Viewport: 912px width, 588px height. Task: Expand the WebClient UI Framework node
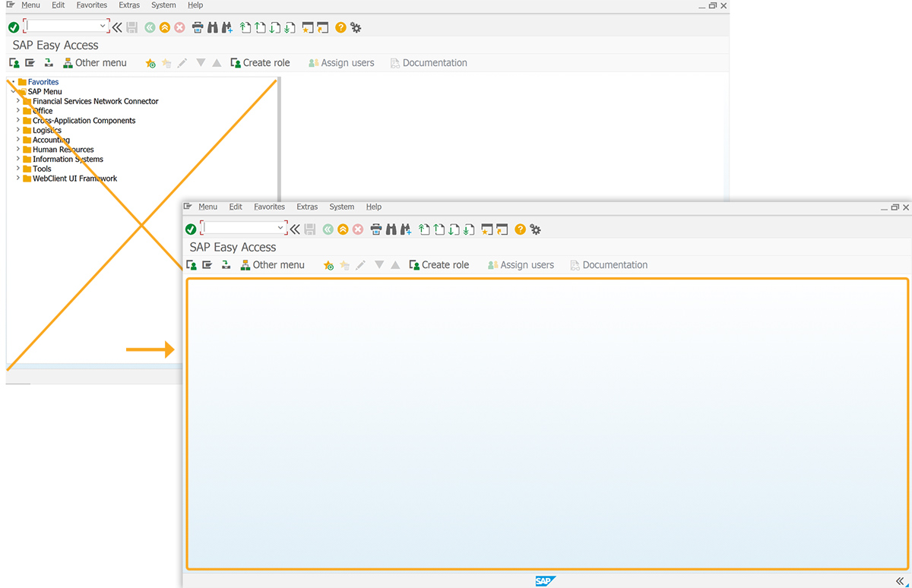[18, 179]
